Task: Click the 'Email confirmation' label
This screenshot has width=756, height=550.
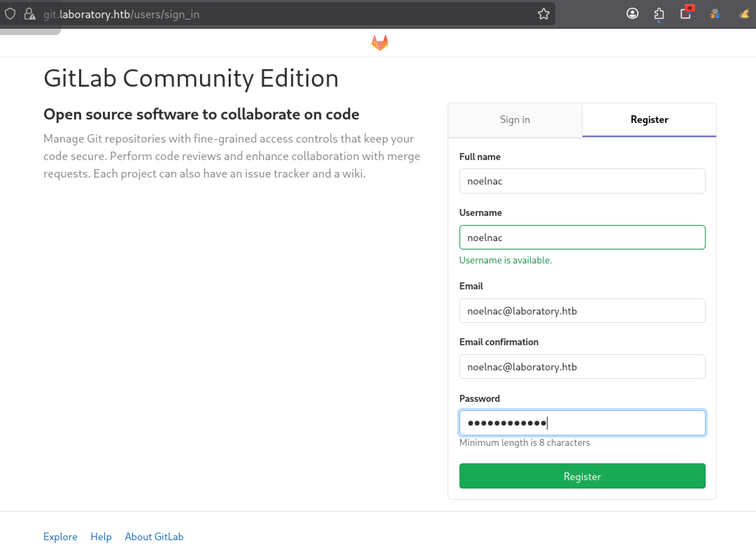Action: tap(499, 342)
